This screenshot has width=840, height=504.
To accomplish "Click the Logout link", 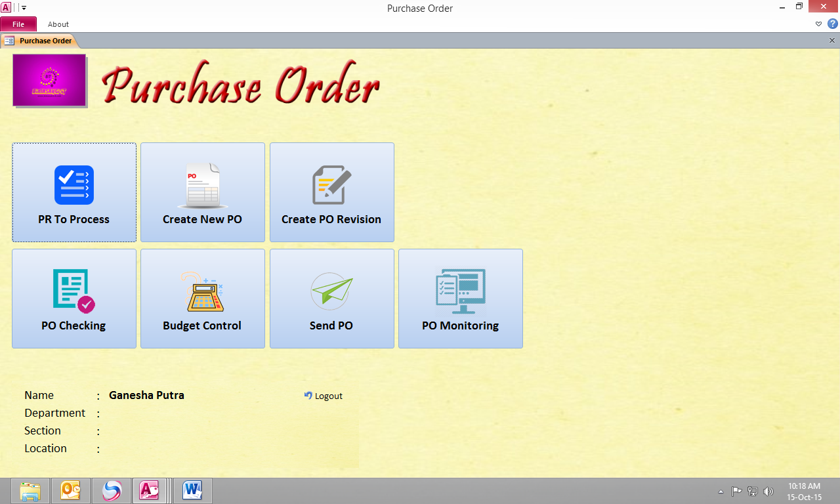I will pyautogui.click(x=323, y=396).
